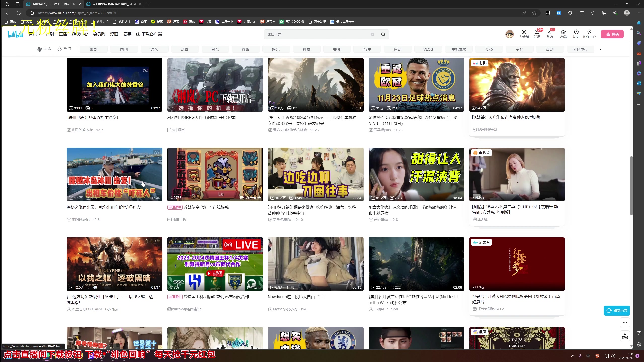Open 会员购 in the top navigation
The image size is (644, 362).
(x=99, y=34)
